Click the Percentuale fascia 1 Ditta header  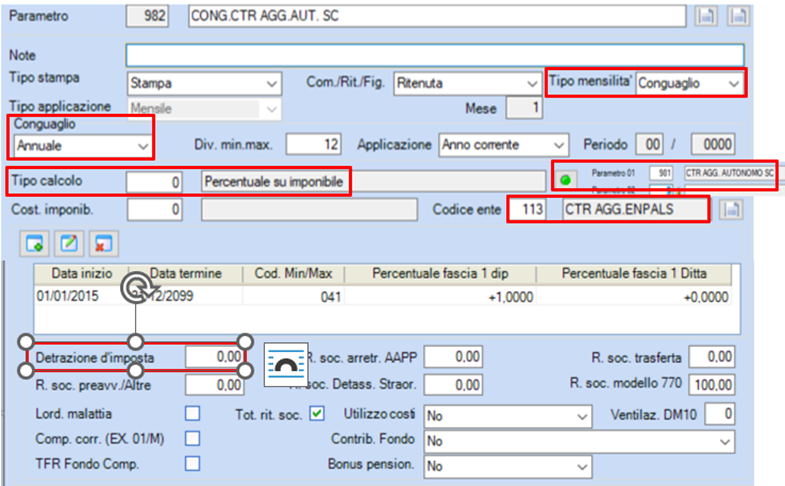click(x=634, y=273)
